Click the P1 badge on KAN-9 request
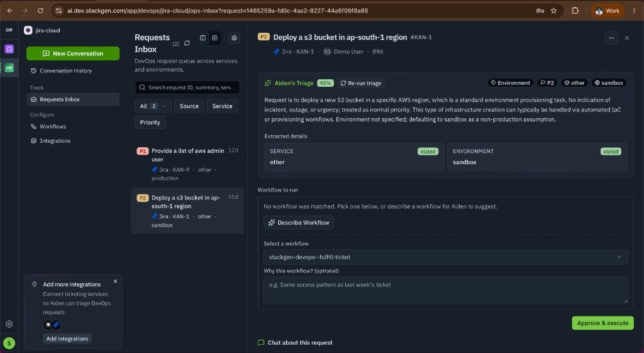This screenshot has height=353, width=644. coord(142,151)
